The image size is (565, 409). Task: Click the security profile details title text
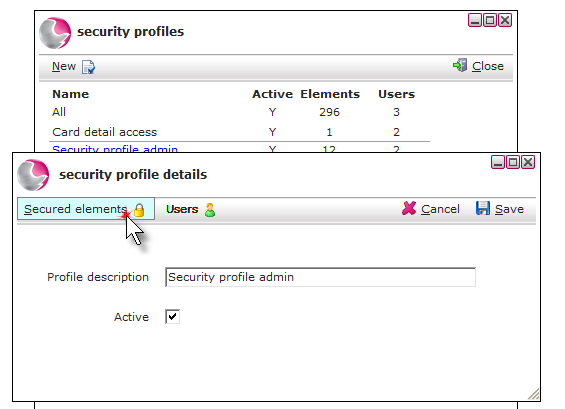133,175
